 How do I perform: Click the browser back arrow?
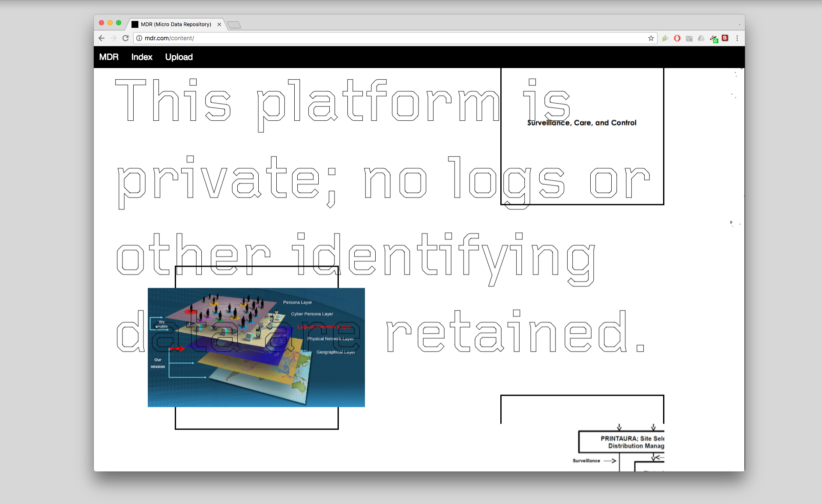(x=102, y=38)
